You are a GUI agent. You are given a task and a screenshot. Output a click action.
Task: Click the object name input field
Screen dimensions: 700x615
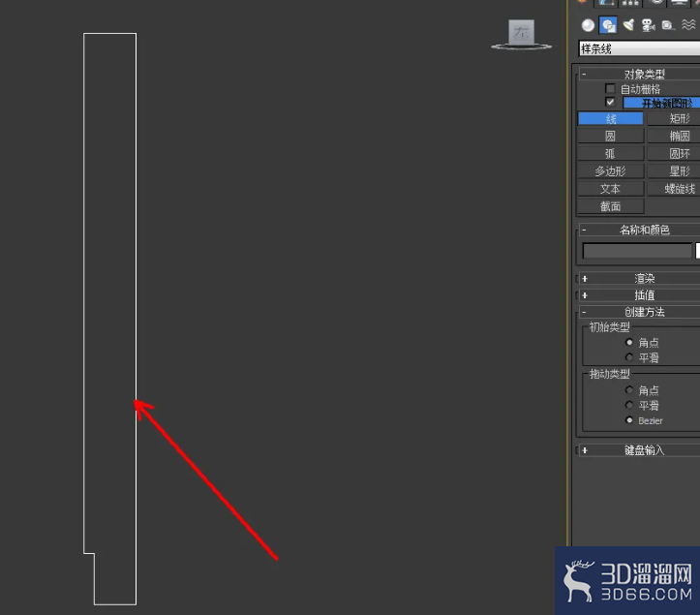tap(637, 251)
